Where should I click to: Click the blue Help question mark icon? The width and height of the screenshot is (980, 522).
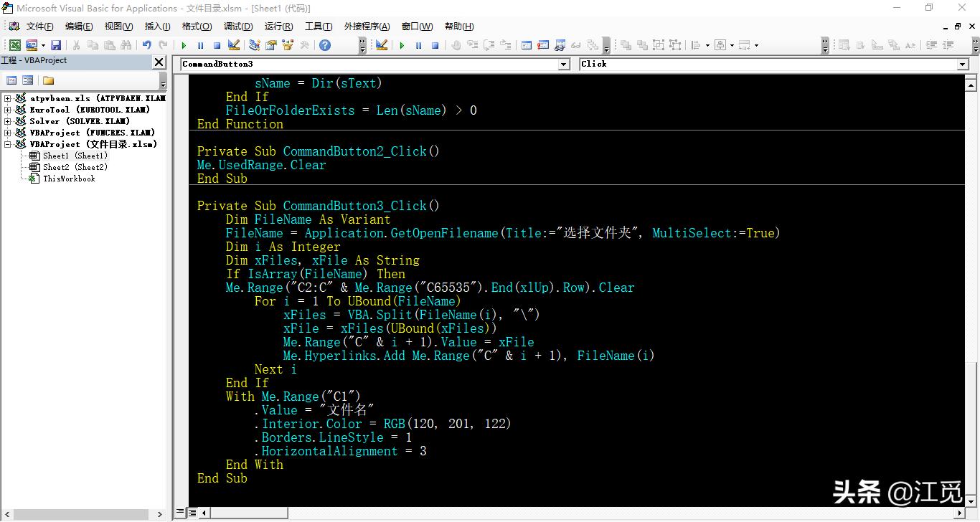tap(325, 45)
